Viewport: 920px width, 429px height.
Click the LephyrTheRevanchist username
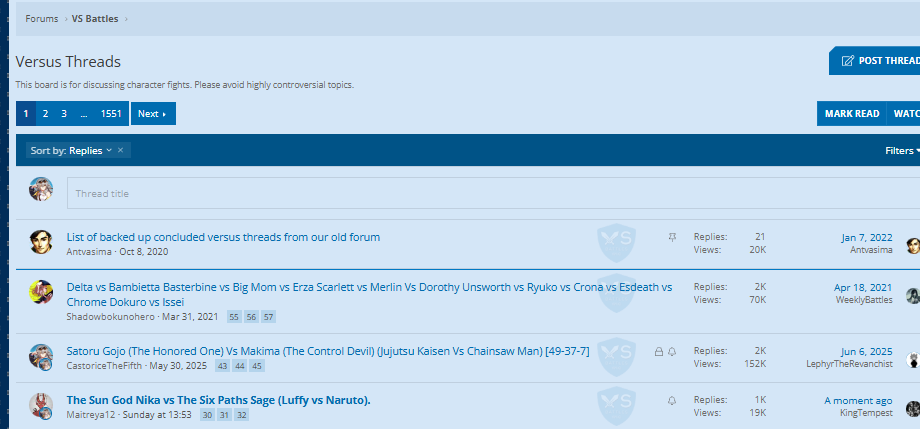click(x=850, y=364)
